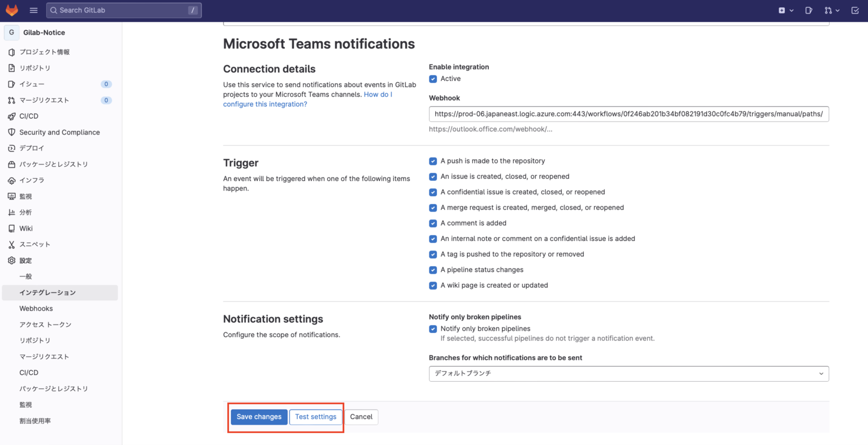This screenshot has height=445, width=868.
Task: Open the To-Do list icon in the top bar
Action: 854,10
